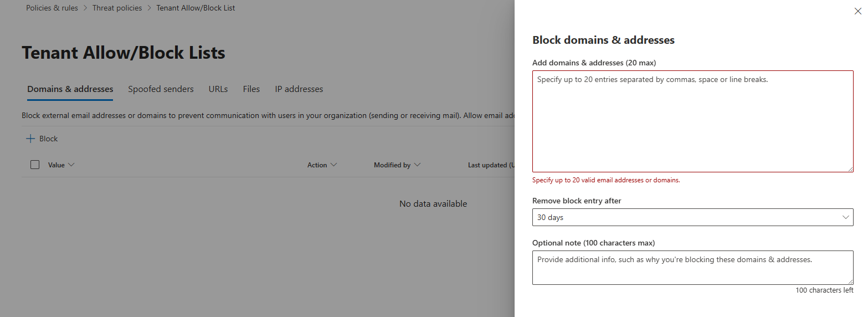This screenshot has height=317, width=868.
Task: Click Tenant Allow/Block List breadcrumb
Action: (196, 8)
